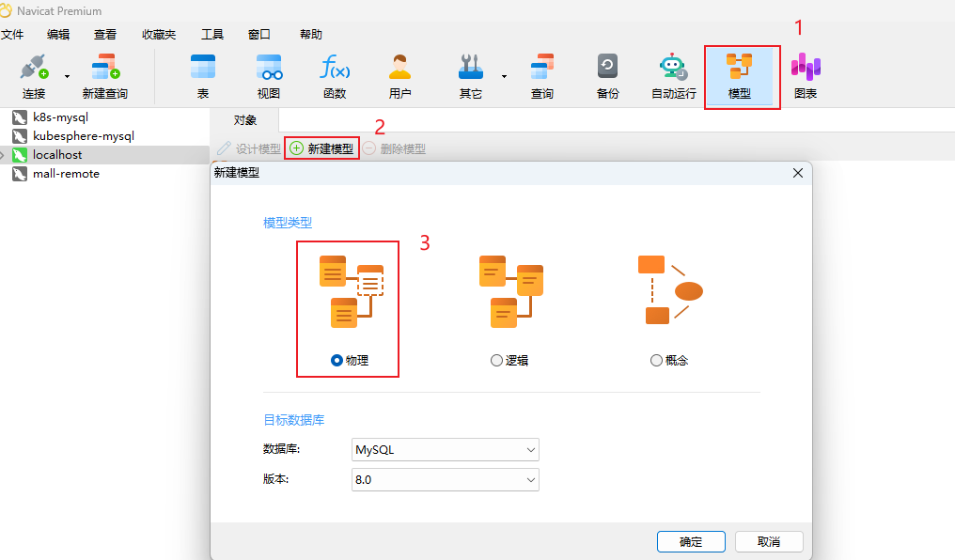Open the 工具 menu

tap(212, 35)
